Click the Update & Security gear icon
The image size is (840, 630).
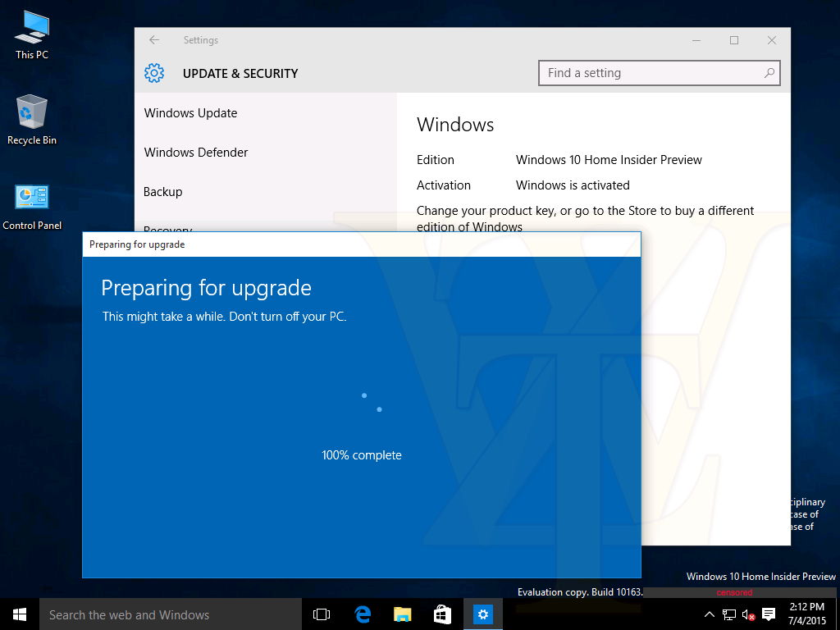pyautogui.click(x=154, y=73)
